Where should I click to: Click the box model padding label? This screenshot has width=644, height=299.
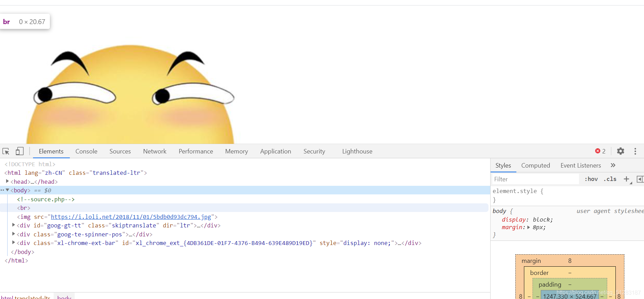pyautogui.click(x=550, y=285)
